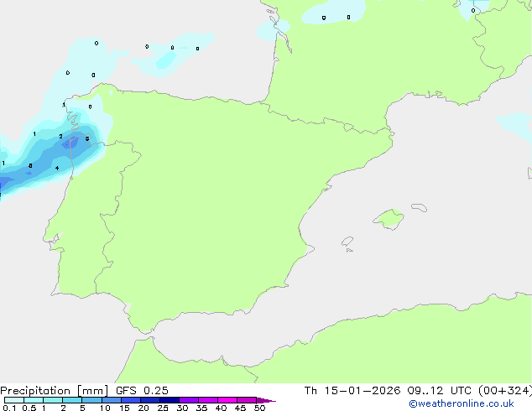Click the 35–40 mm legend color swatch

(208, 400)
